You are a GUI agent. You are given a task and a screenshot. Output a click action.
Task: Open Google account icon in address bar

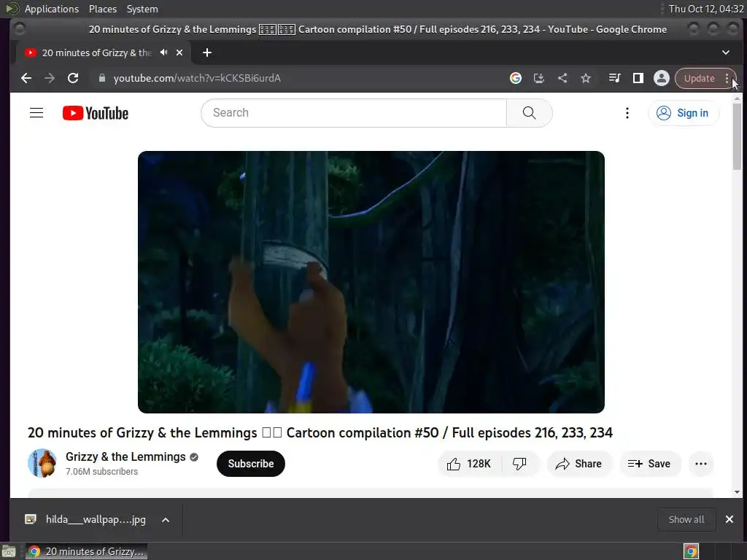516,78
